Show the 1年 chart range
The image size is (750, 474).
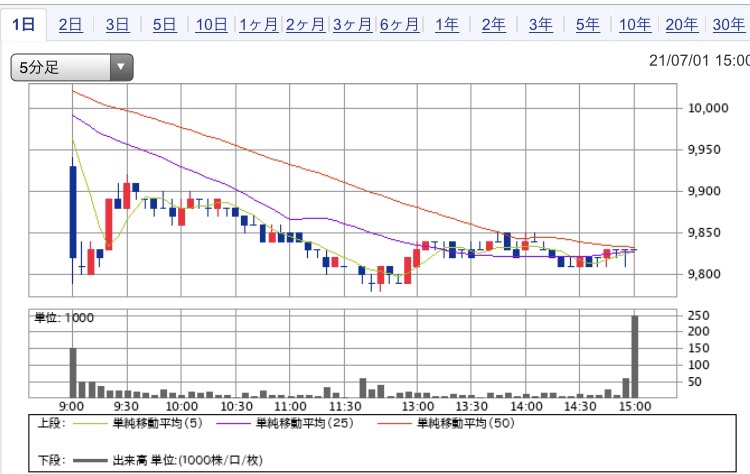tap(447, 24)
